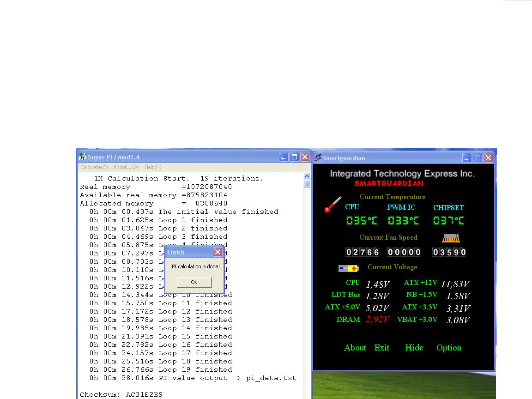Click the Loop 15 finished line
The image size is (532, 399).
[x=161, y=336]
